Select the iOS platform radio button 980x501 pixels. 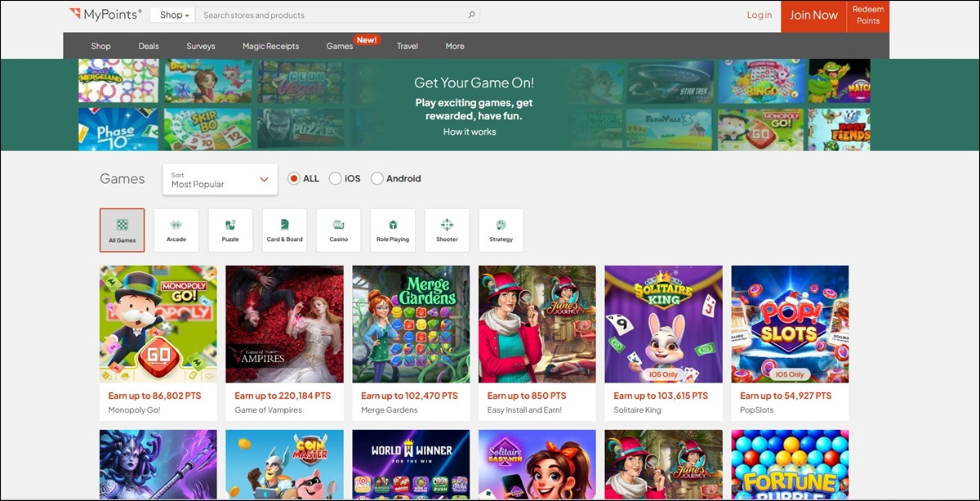point(335,178)
